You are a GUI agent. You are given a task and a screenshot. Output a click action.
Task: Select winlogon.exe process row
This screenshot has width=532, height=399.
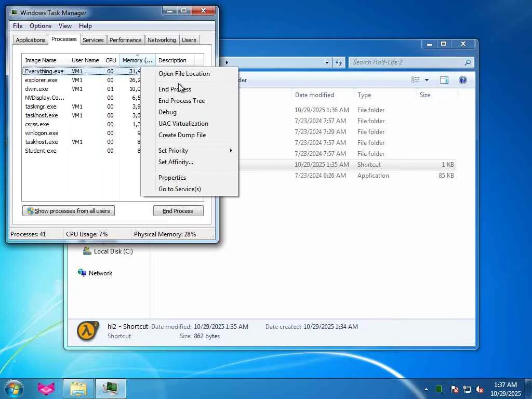click(x=82, y=133)
